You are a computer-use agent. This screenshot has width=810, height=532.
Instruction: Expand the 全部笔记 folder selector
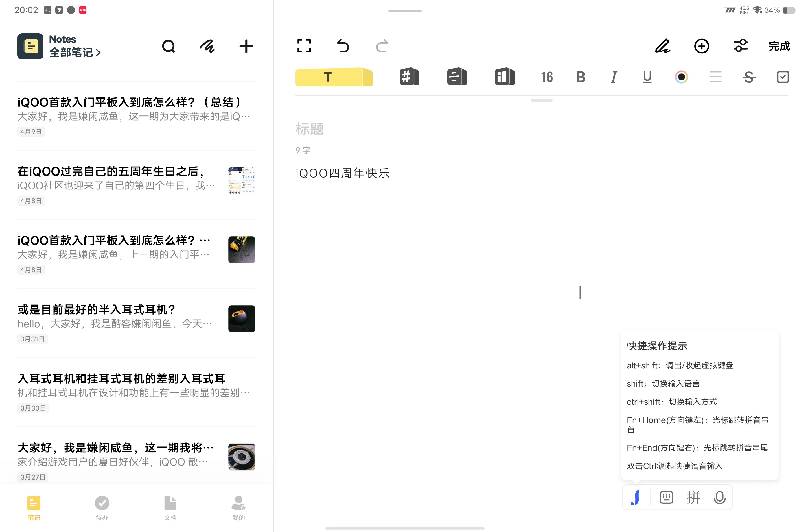point(75,52)
